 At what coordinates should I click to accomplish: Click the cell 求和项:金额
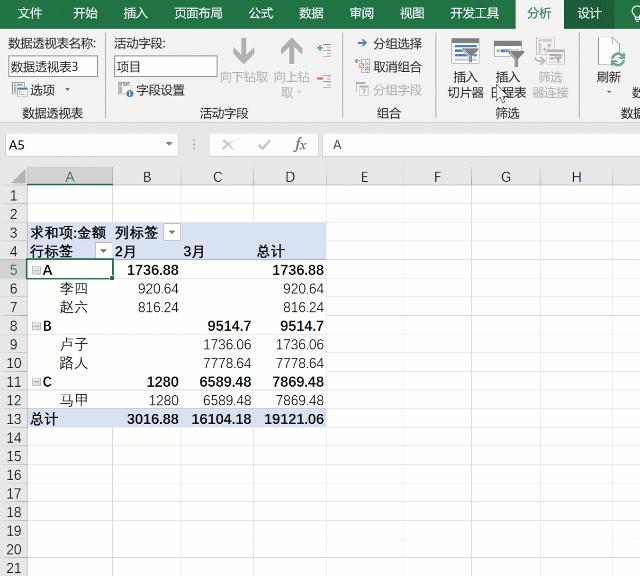[70, 232]
